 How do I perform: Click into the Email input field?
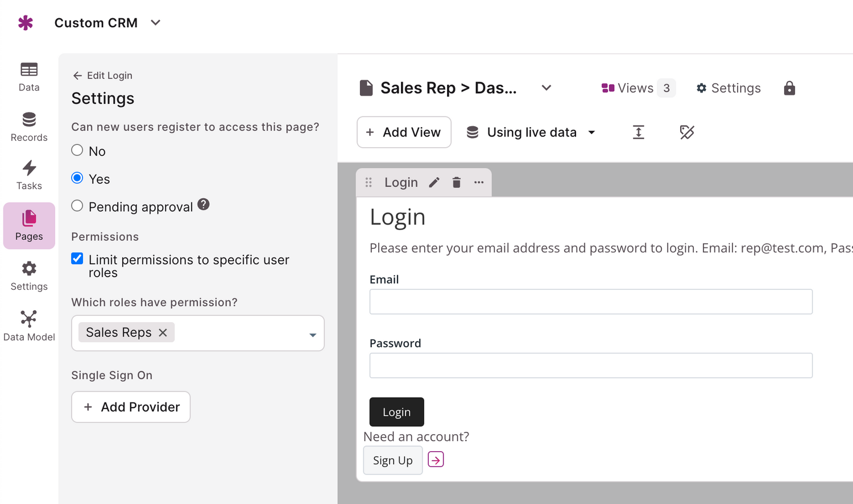(591, 302)
